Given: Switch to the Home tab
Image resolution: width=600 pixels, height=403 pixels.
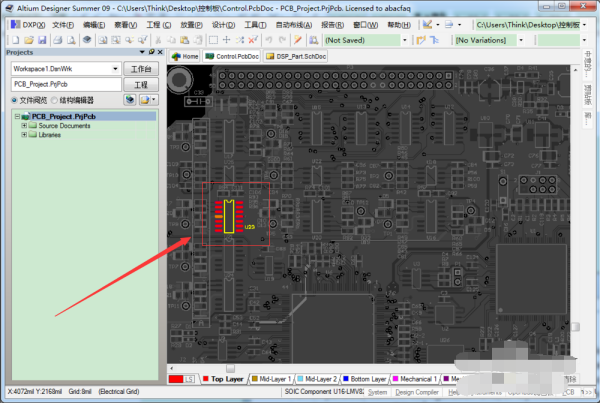Looking at the screenshot, I should coord(185,57).
